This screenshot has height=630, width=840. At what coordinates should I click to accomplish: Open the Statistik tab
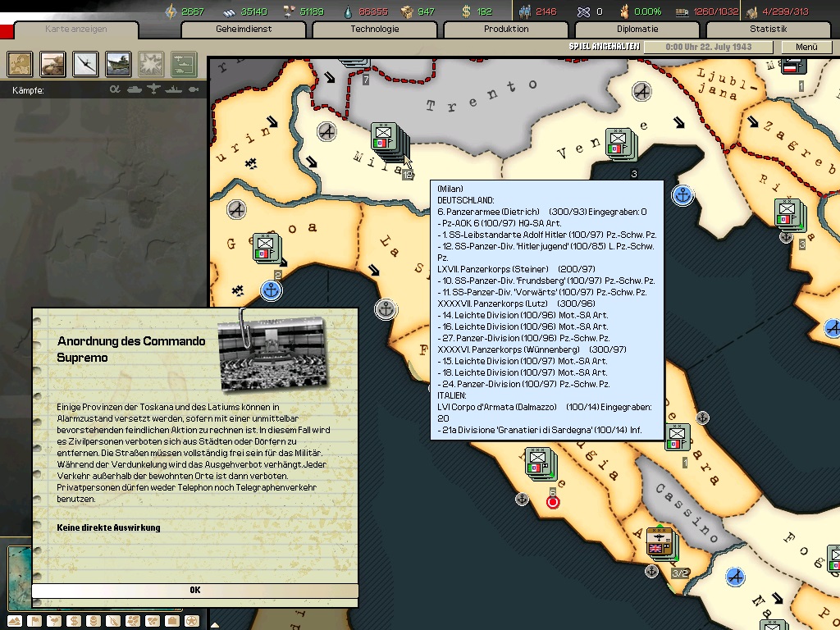pos(769,30)
